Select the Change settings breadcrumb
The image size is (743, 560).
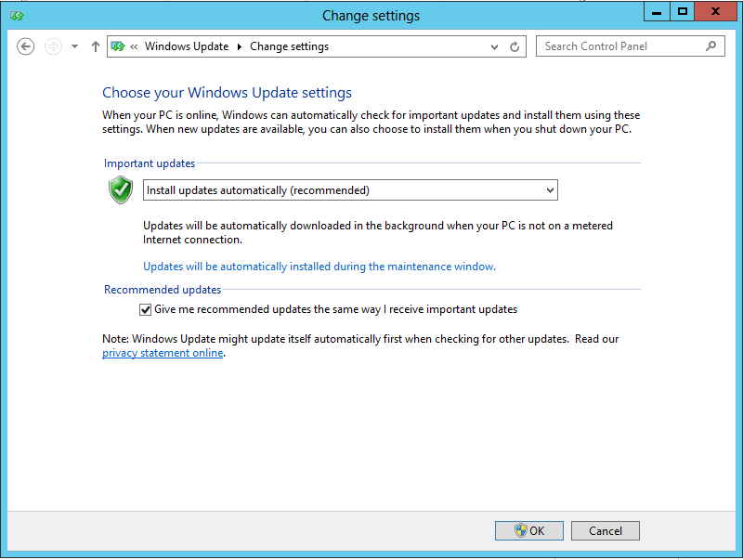(x=289, y=46)
